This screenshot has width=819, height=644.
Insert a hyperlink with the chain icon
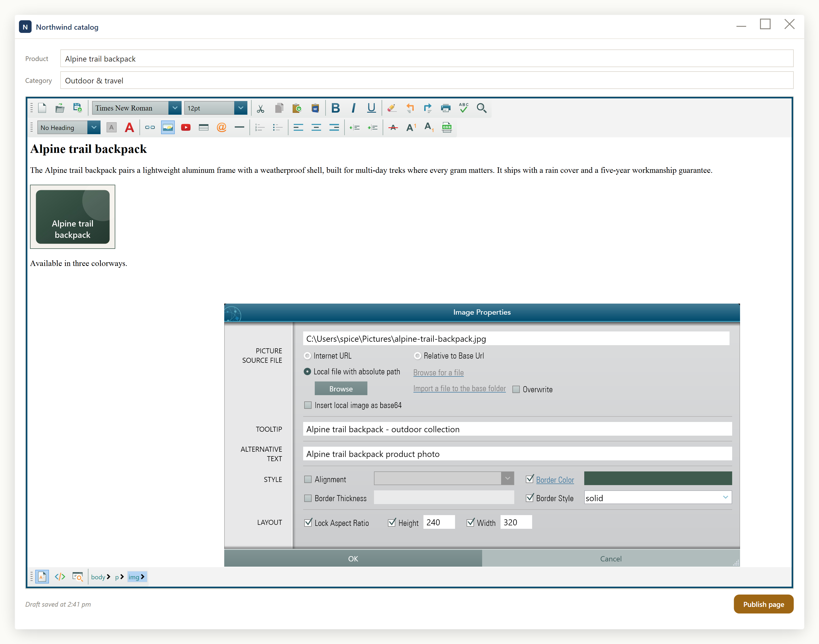point(150,127)
